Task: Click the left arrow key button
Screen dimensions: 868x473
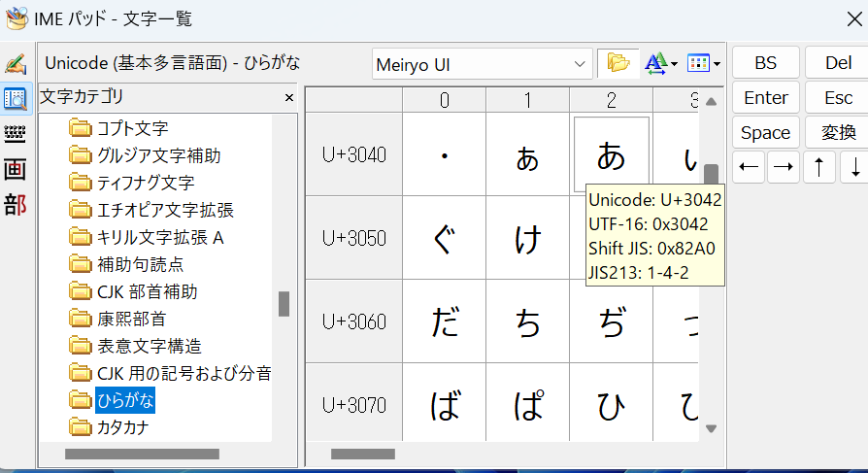Action: pyautogui.click(x=749, y=167)
